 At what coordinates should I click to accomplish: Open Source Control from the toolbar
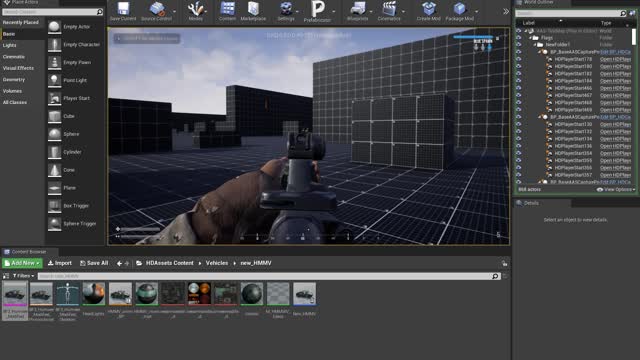coord(156,11)
